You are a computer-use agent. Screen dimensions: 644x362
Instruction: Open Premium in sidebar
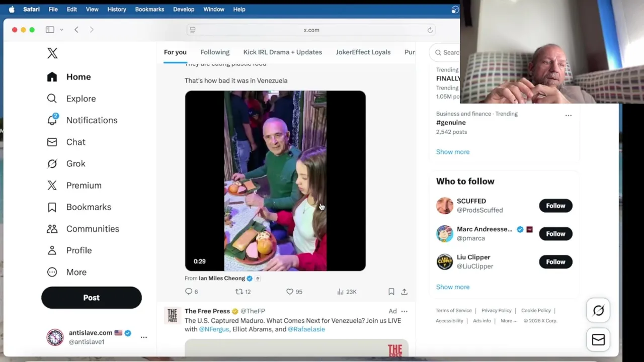[x=74, y=185]
